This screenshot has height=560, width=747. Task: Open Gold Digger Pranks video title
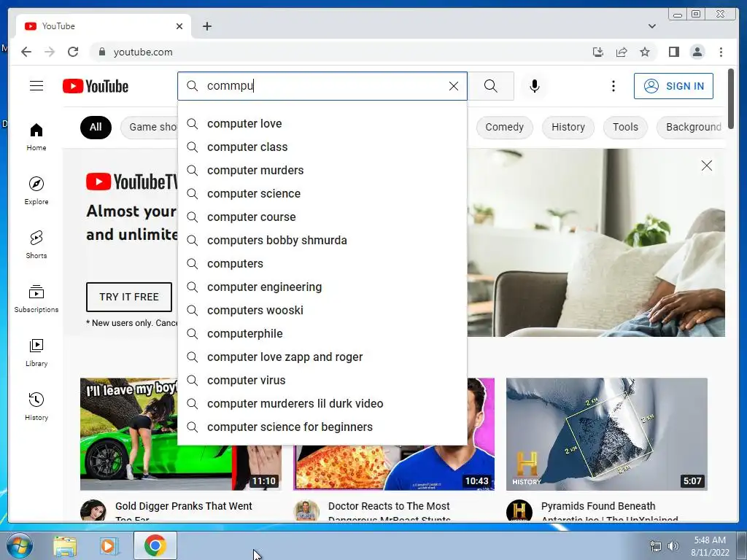pos(184,511)
